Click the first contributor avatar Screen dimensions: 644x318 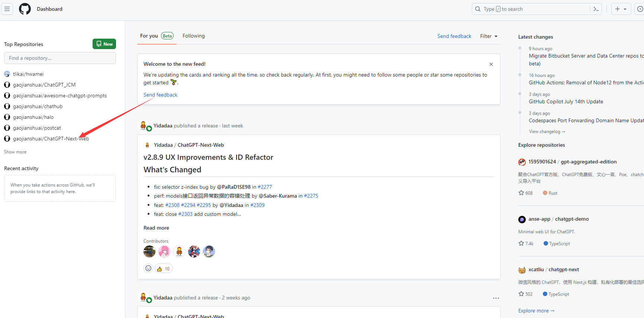149,252
